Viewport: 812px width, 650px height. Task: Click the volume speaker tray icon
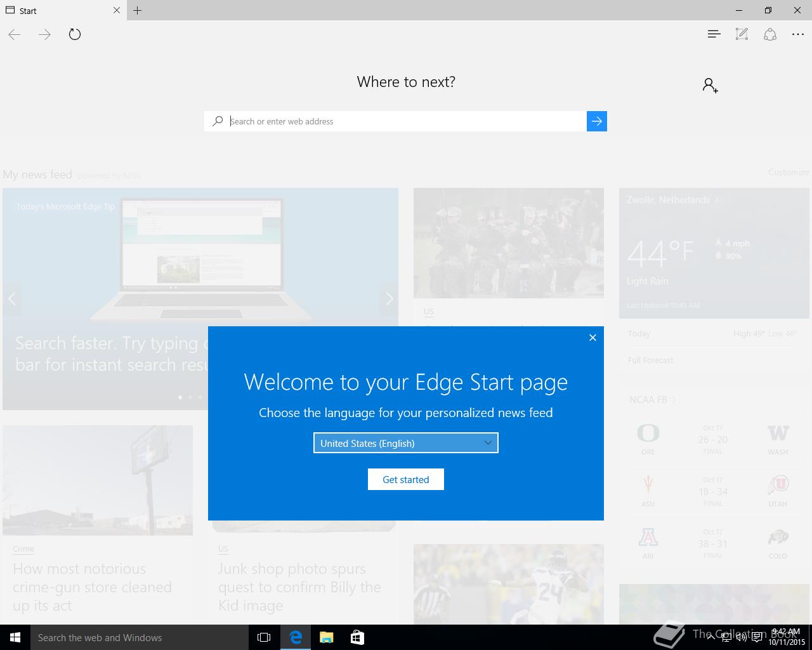[742, 637]
